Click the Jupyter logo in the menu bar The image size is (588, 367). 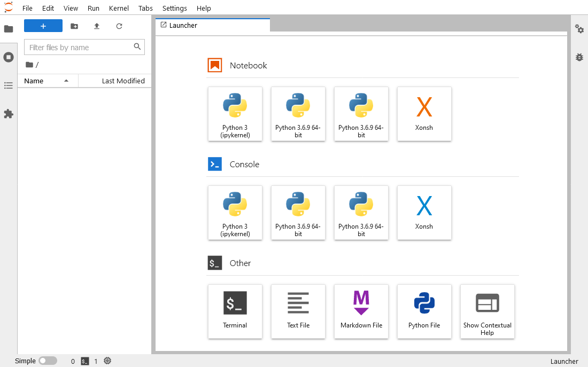(8, 7)
